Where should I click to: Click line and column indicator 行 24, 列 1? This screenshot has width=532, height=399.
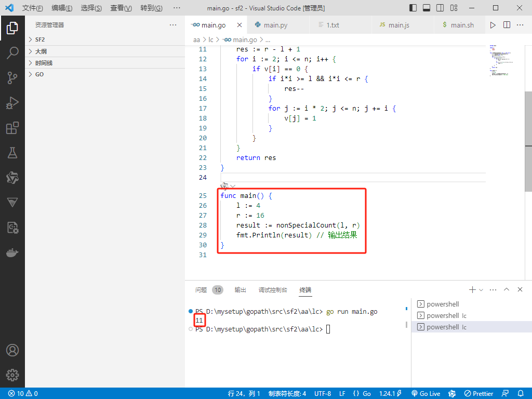244,394
